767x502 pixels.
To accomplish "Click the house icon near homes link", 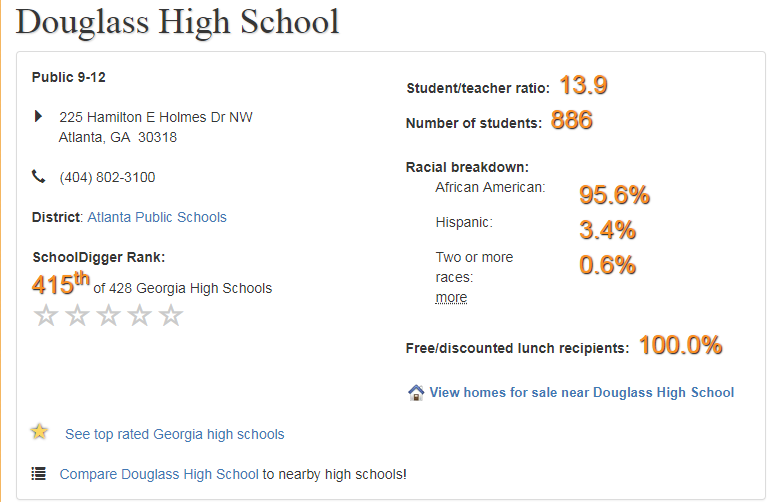I will click(416, 392).
